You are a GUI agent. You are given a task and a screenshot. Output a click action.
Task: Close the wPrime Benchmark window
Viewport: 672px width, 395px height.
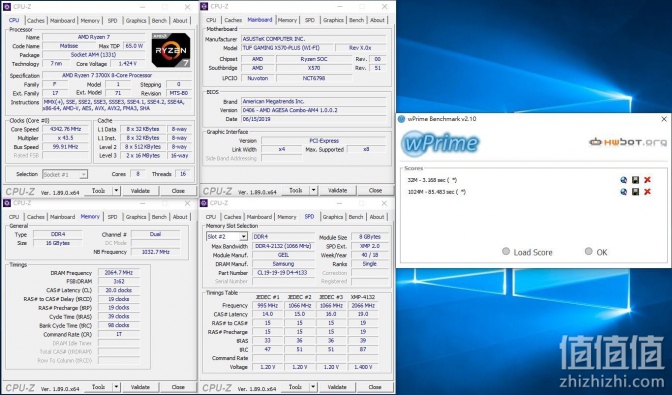[663, 119]
